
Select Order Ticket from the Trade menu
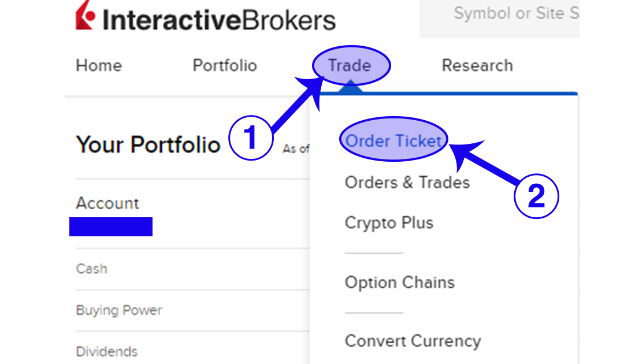(393, 141)
